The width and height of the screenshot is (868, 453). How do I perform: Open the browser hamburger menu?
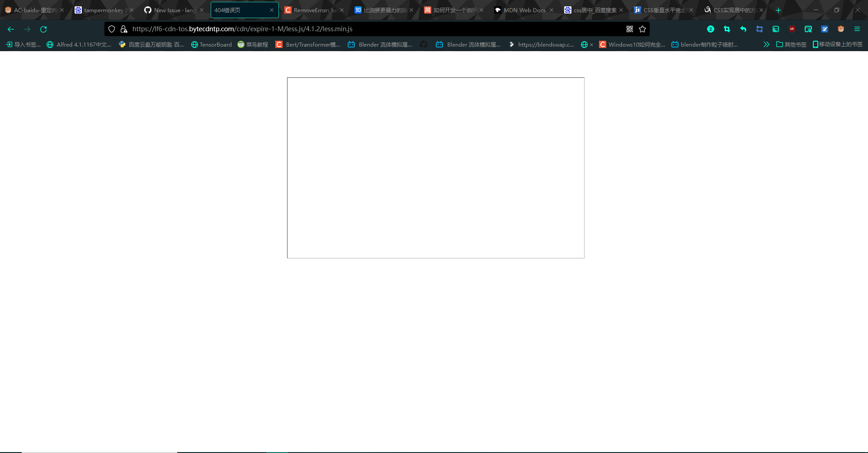857,29
